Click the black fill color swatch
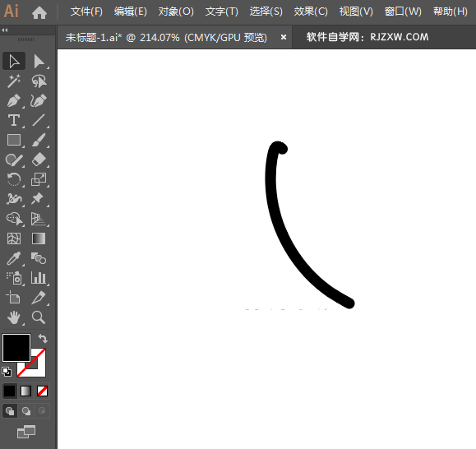Image resolution: width=476 pixels, height=449 pixels. [16, 348]
